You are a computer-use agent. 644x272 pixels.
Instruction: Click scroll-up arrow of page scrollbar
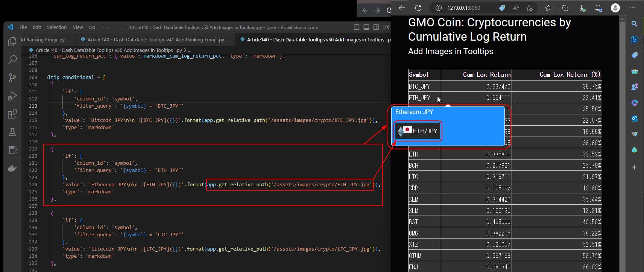tap(623, 18)
